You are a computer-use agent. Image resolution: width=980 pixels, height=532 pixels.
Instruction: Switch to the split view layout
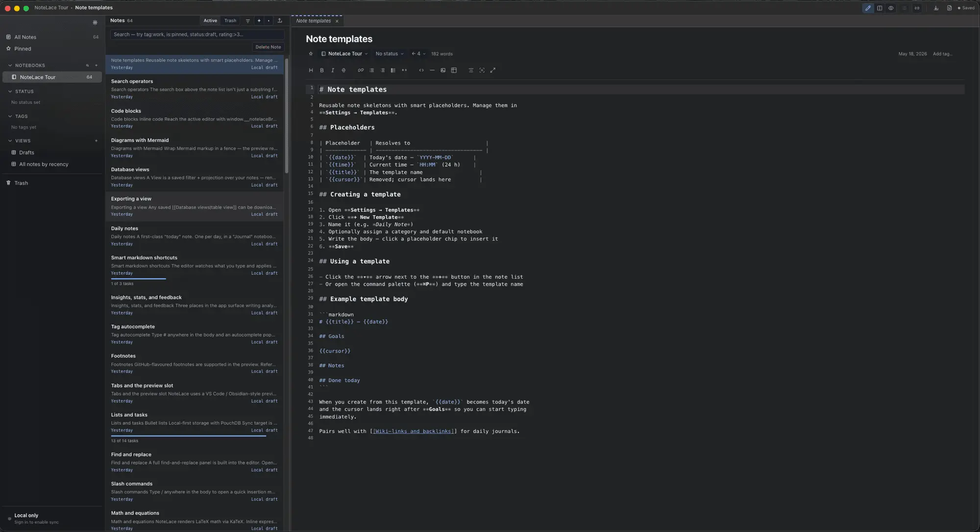coord(880,8)
